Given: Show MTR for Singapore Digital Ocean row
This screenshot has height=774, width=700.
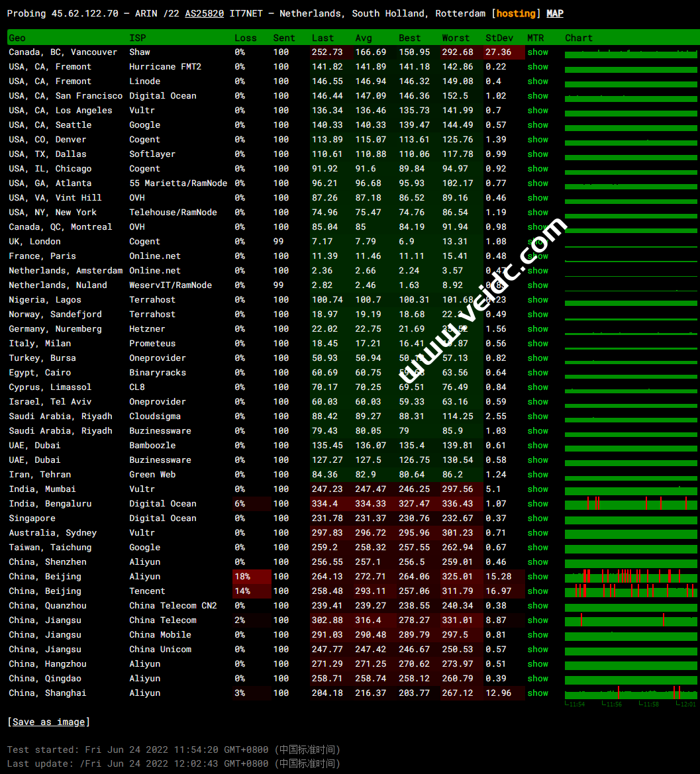Looking at the screenshot, I should point(538,518).
